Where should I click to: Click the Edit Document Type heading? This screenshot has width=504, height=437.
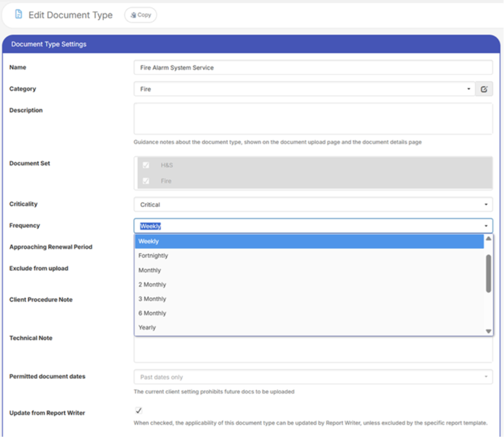pyautogui.click(x=70, y=15)
